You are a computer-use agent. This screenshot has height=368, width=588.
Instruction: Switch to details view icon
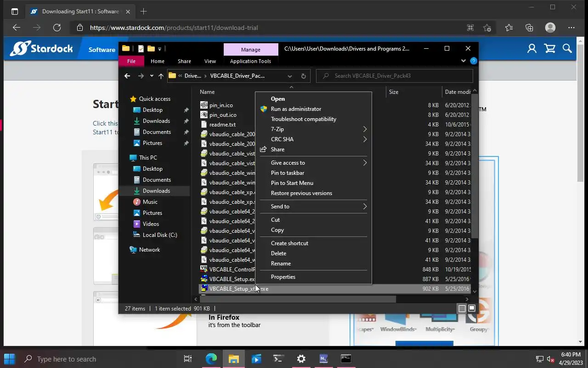462,309
